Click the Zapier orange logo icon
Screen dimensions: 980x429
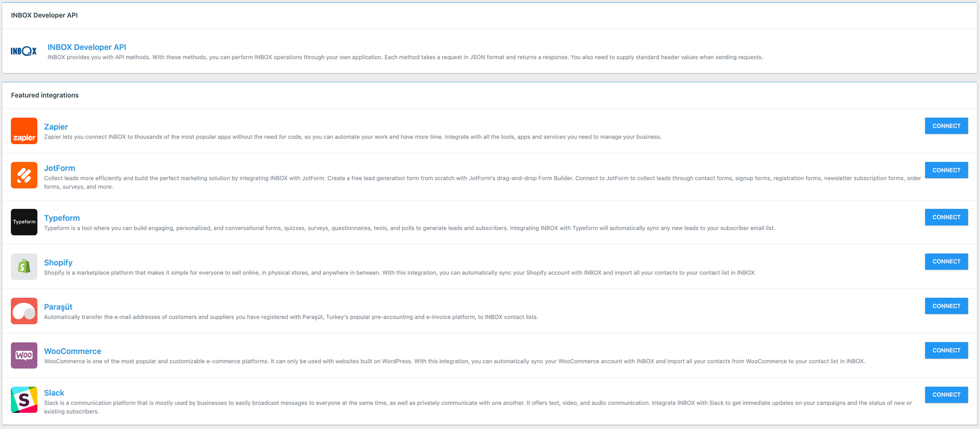click(24, 131)
